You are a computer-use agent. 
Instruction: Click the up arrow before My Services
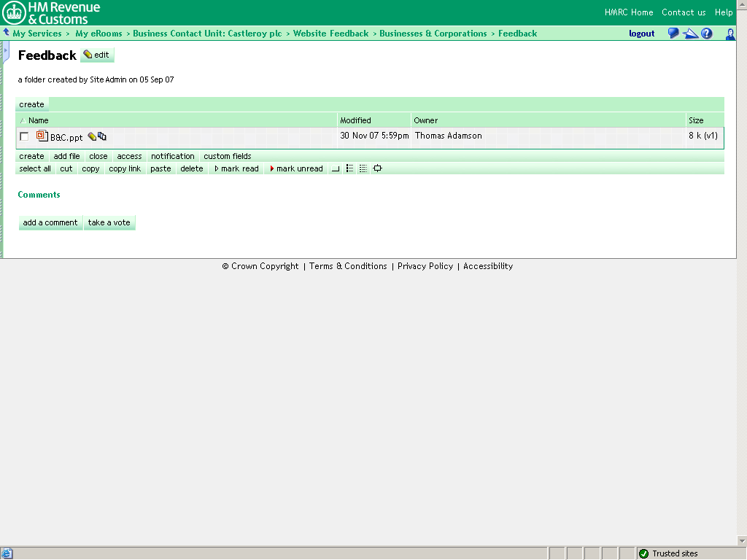(7, 33)
